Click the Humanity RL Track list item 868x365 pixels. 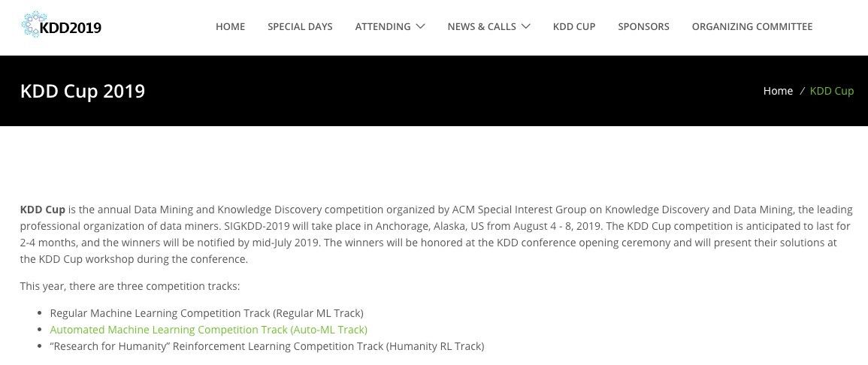pyautogui.click(x=267, y=346)
